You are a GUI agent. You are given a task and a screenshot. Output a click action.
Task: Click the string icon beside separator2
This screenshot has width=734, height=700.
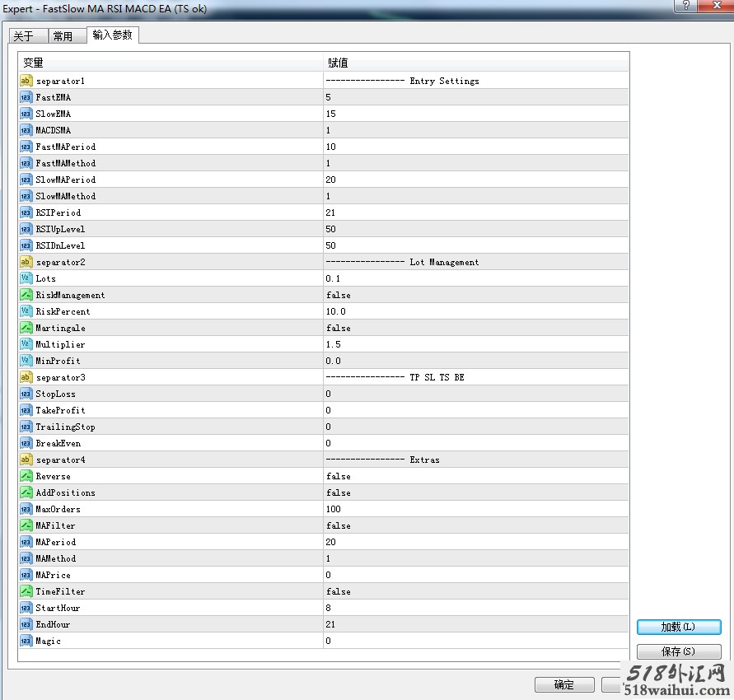(x=26, y=262)
